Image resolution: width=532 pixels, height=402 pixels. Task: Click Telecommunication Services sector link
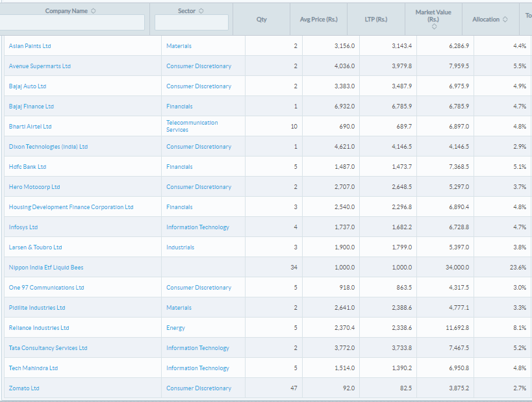192,126
